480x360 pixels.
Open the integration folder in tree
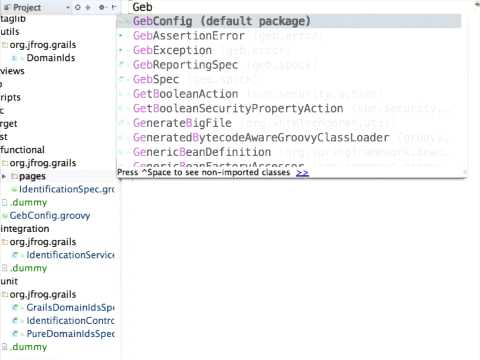point(25,229)
